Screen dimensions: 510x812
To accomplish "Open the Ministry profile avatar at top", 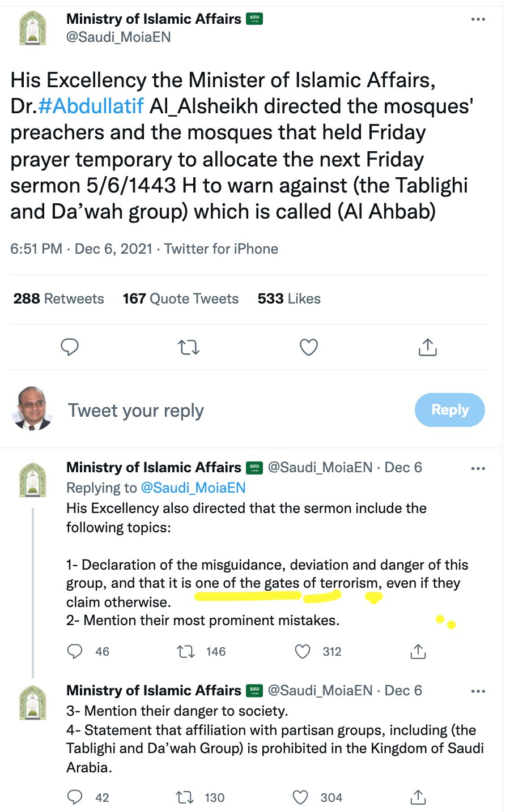I will pos(33,28).
